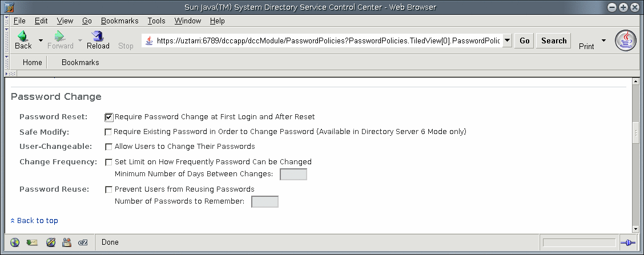Open the Back button history dropdown arrow
The width and height of the screenshot is (644, 255).
click(41, 41)
